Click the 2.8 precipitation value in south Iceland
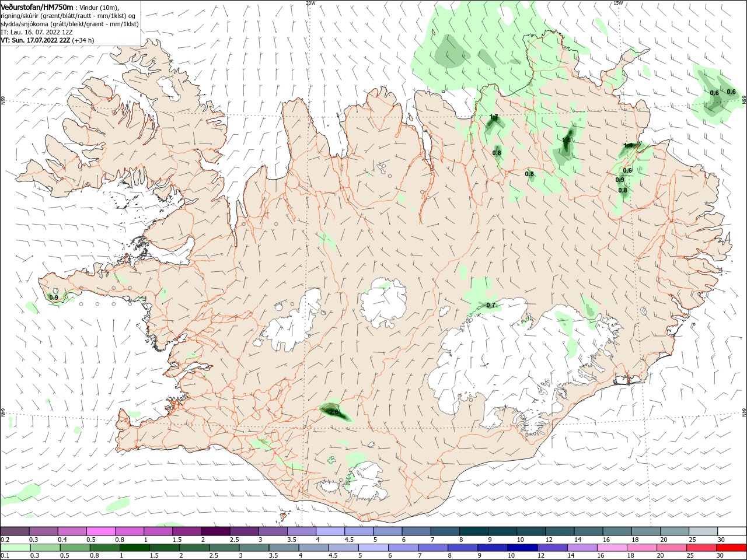 pos(334,412)
